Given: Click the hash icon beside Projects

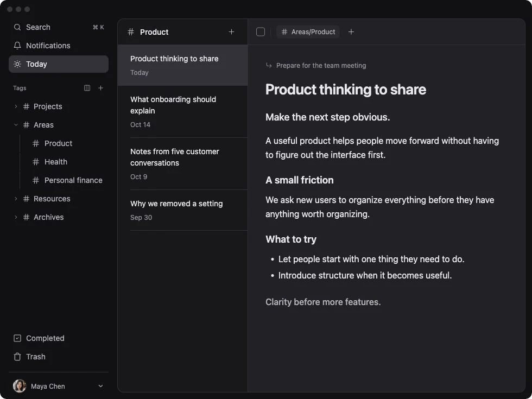Looking at the screenshot, I should [x=26, y=106].
